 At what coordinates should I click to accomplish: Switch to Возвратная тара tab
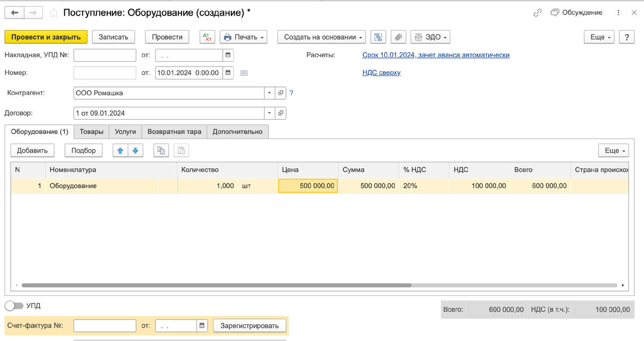tap(174, 131)
